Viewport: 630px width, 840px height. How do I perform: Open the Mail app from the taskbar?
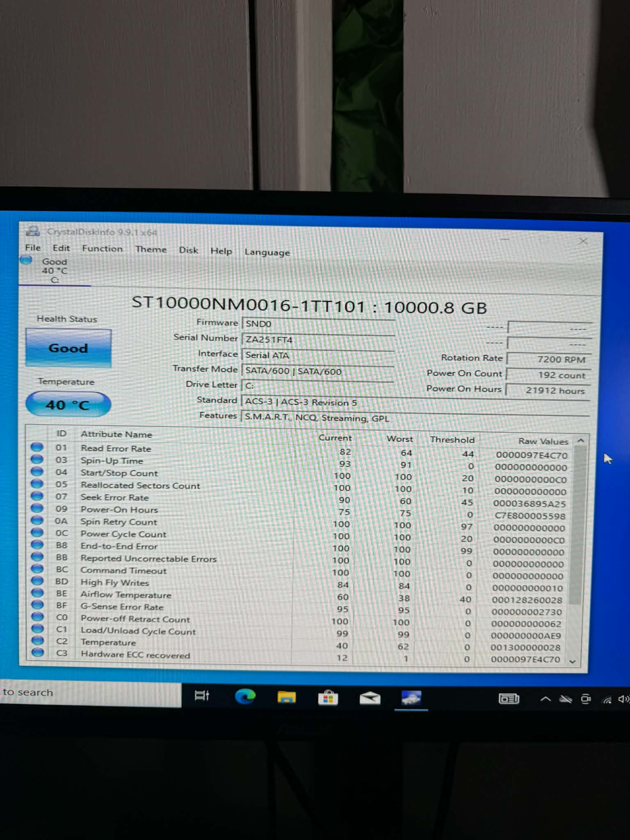point(370,698)
